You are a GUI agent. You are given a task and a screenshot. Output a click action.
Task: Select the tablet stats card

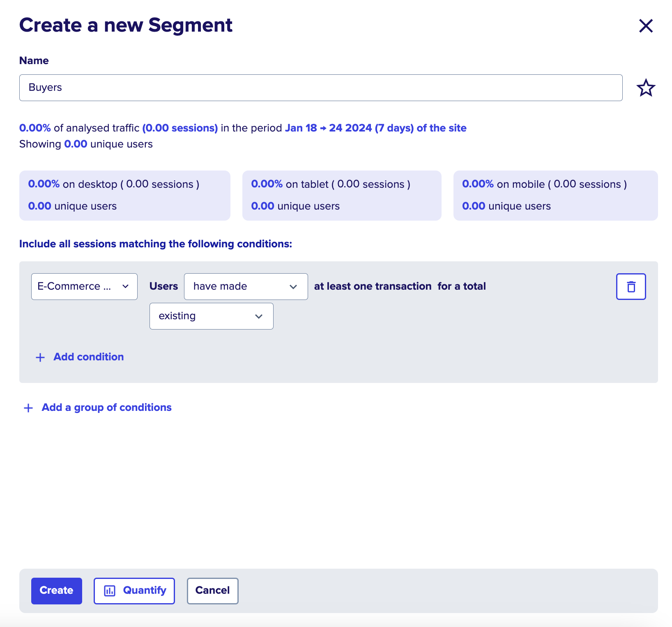pos(342,196)
